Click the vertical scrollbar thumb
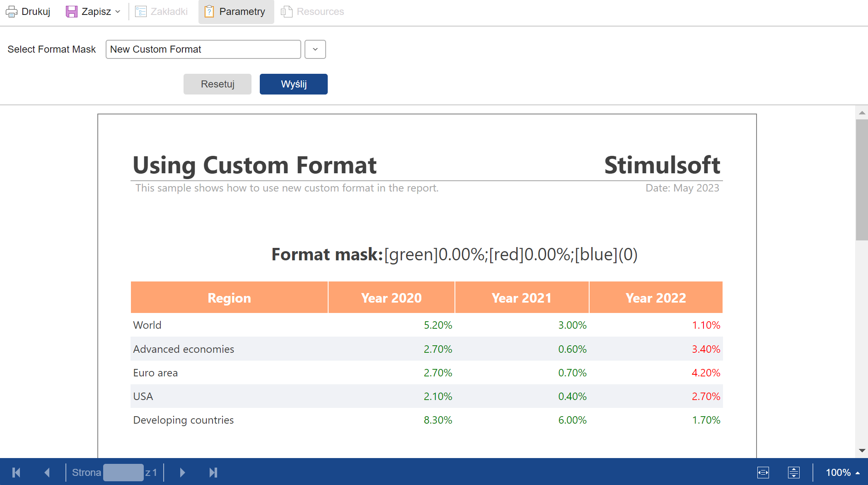The image size is (868, 485). pos(862,179)
